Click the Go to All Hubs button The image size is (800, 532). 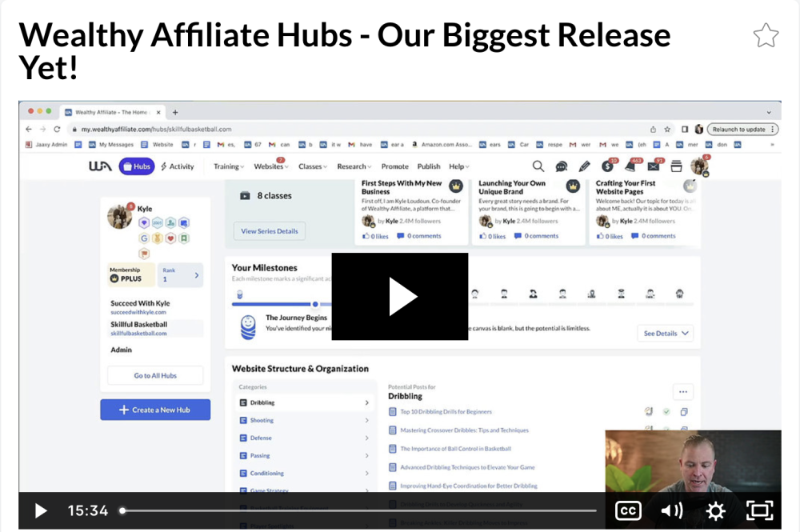[x=155, y=375]
